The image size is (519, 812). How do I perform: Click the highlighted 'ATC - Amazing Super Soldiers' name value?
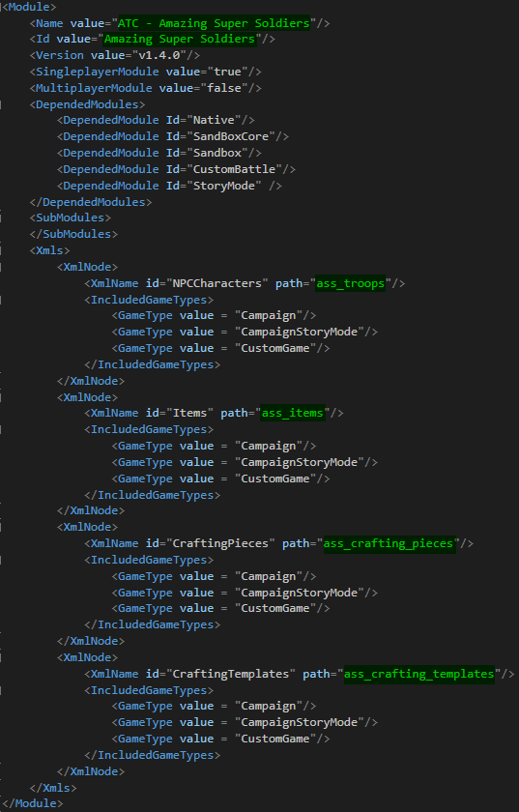coord(214,23)
